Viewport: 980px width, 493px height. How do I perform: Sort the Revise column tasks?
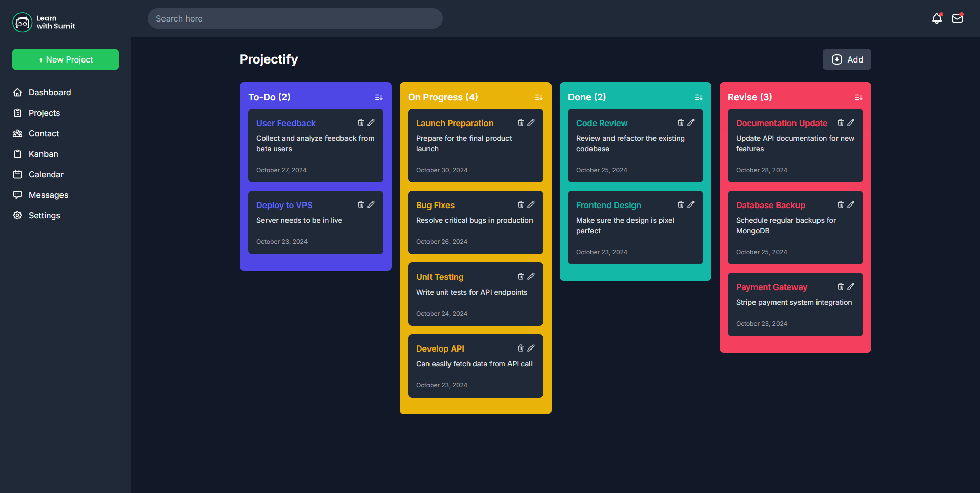859,97
